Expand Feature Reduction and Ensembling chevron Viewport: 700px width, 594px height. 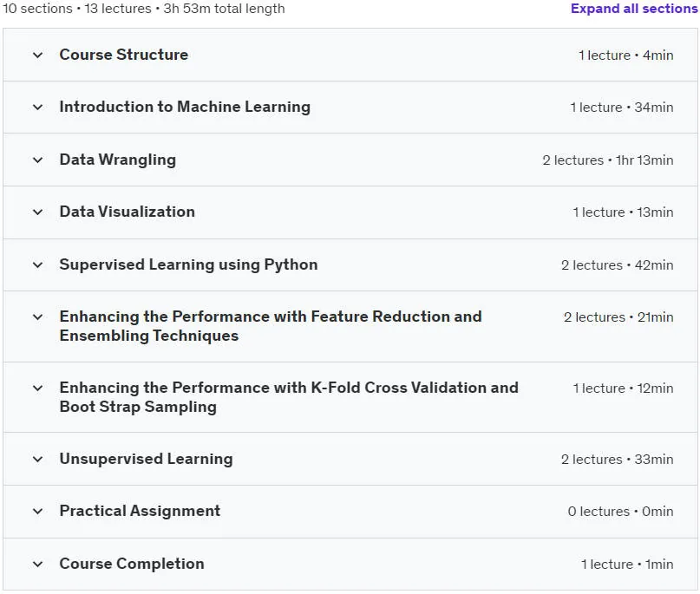[x=38, y=317]
